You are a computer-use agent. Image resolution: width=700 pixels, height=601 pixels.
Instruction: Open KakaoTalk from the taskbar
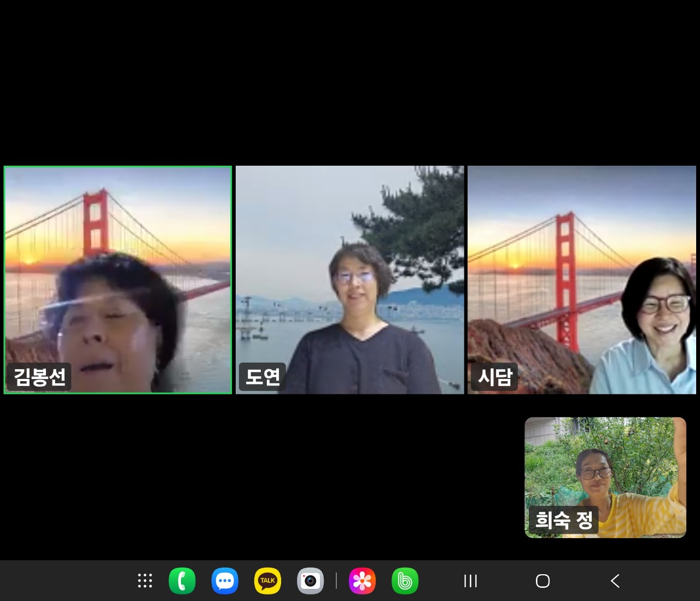coord(267,581)
